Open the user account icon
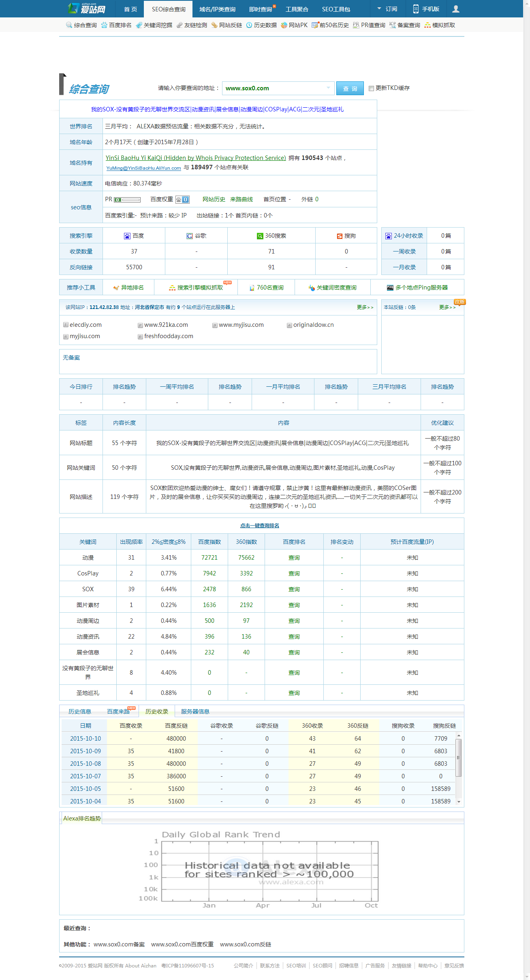 click(x=456, y=9)
